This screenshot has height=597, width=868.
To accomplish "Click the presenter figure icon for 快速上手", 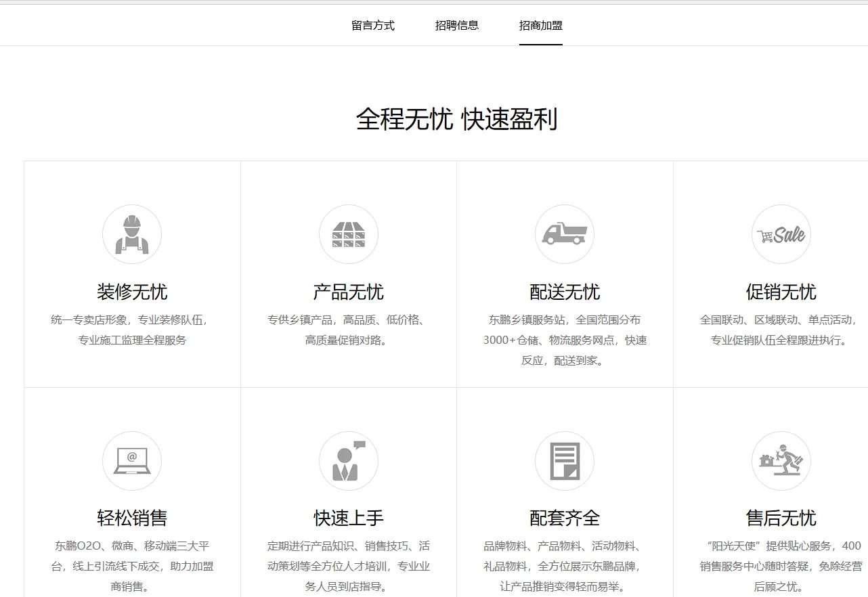I will [348, 460].
